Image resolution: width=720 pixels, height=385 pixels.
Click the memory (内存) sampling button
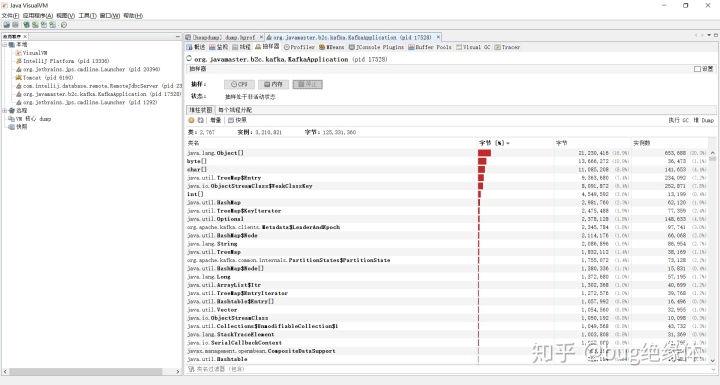(273, 85)
